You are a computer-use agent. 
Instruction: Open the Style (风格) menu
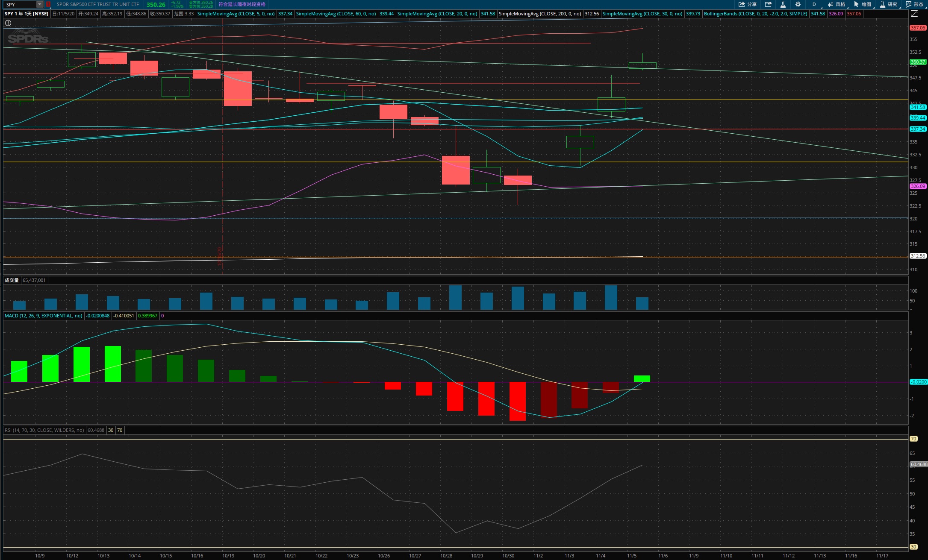pos(837,4)
